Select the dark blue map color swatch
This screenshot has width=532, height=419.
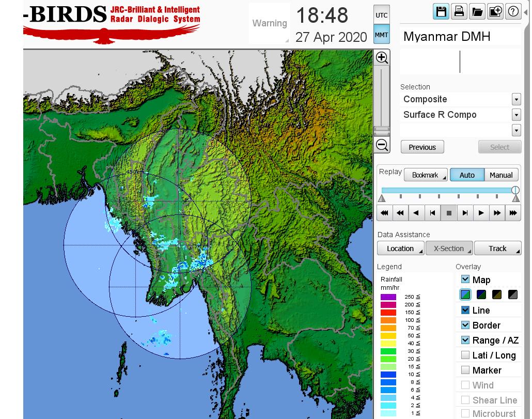pos(481,294)
